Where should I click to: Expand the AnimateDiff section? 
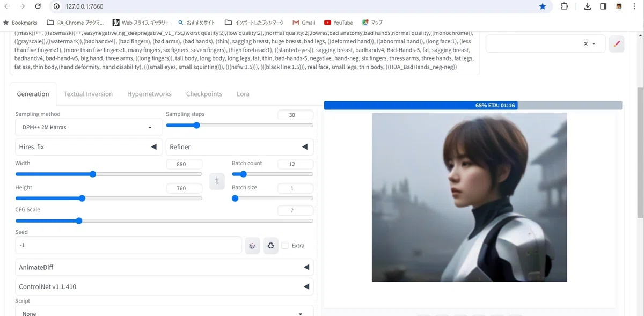click(x=164, y=267)
